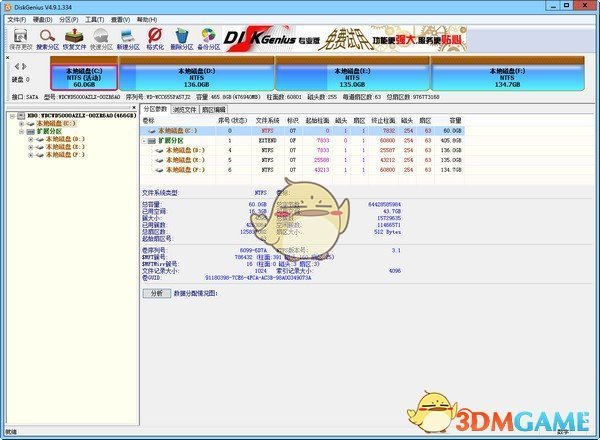Close the left tree panel with its x
Screen dimensions: 600x440
tap(134, 108)
